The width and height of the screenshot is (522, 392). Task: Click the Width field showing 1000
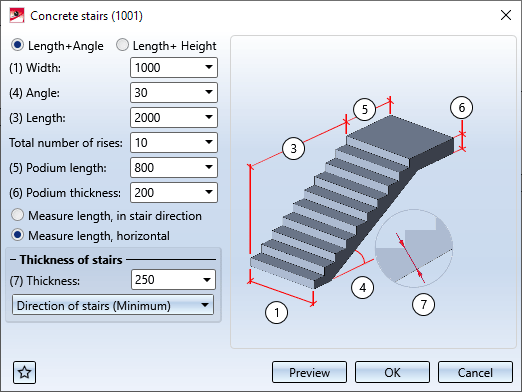(x=174, y=68)
